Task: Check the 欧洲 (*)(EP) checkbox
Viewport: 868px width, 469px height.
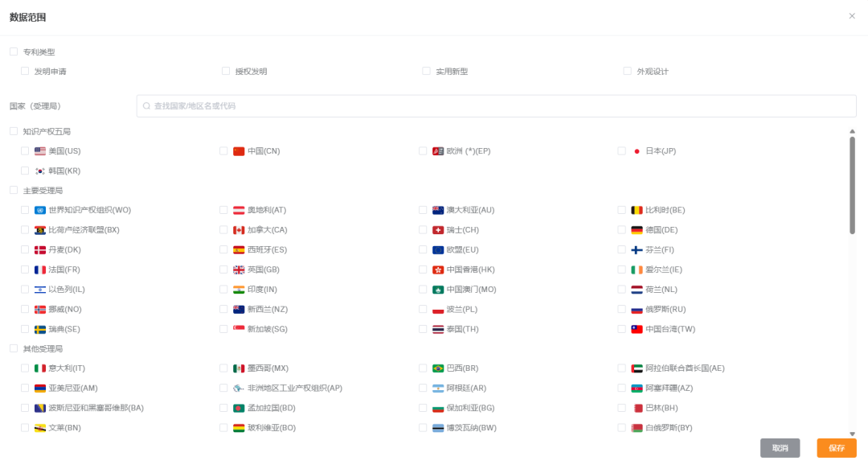Action: [x=423, y=150]
